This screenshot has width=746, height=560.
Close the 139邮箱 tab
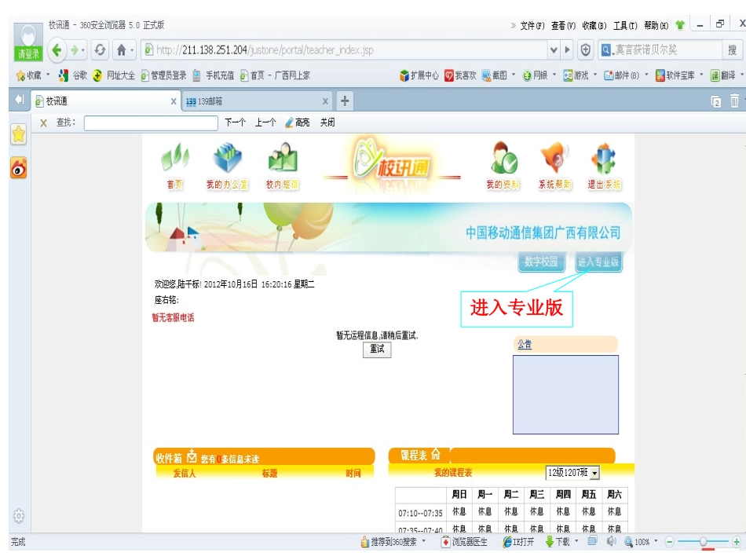tap(325, 101)
